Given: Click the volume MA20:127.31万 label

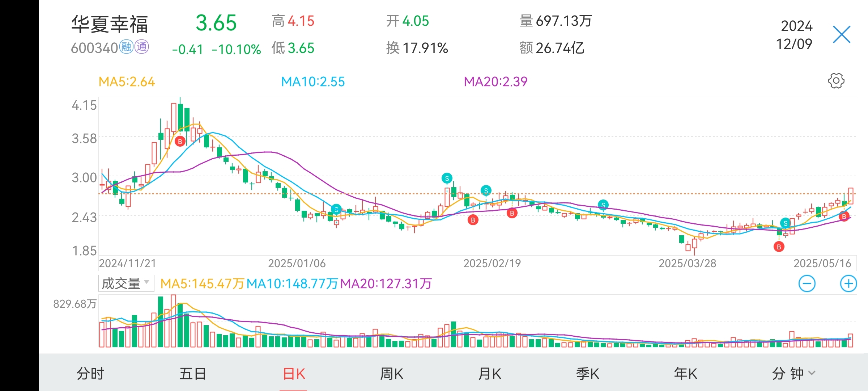Looking at the screenshot, I should coord(386,283).
